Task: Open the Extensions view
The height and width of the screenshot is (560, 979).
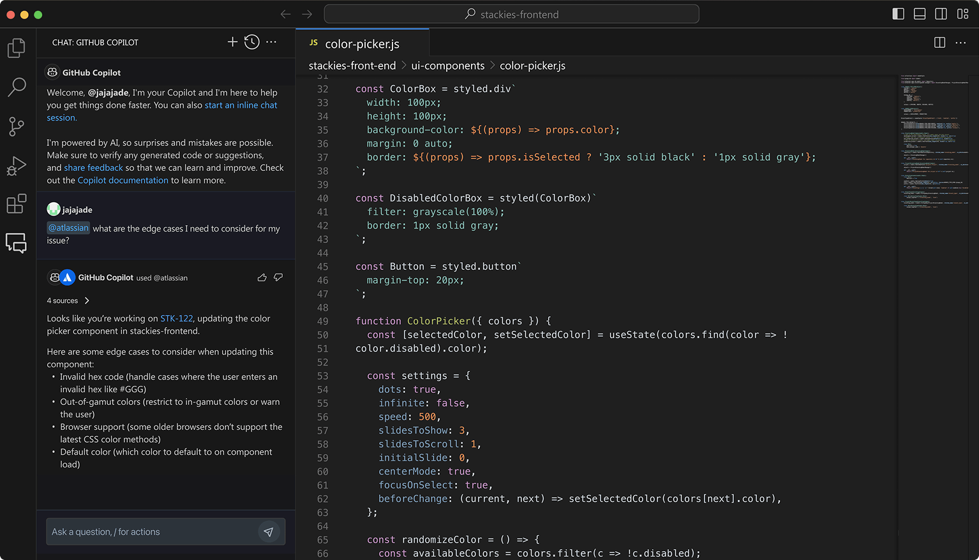Action: pos(17,204)
